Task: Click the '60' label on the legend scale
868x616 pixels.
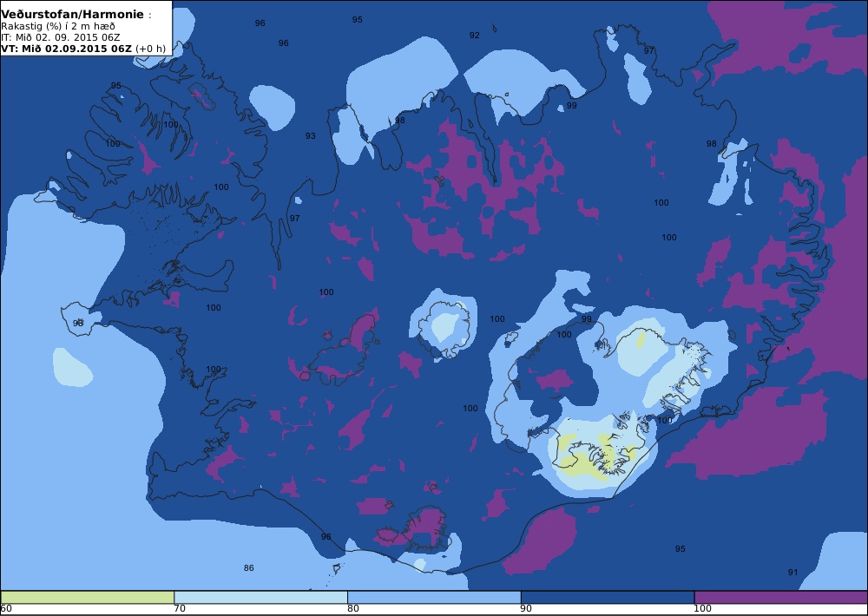Action: tap(7, 609)
